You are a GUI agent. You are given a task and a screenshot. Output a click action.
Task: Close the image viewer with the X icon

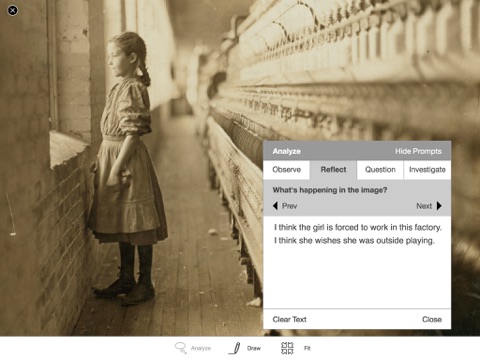pos(13,10)
